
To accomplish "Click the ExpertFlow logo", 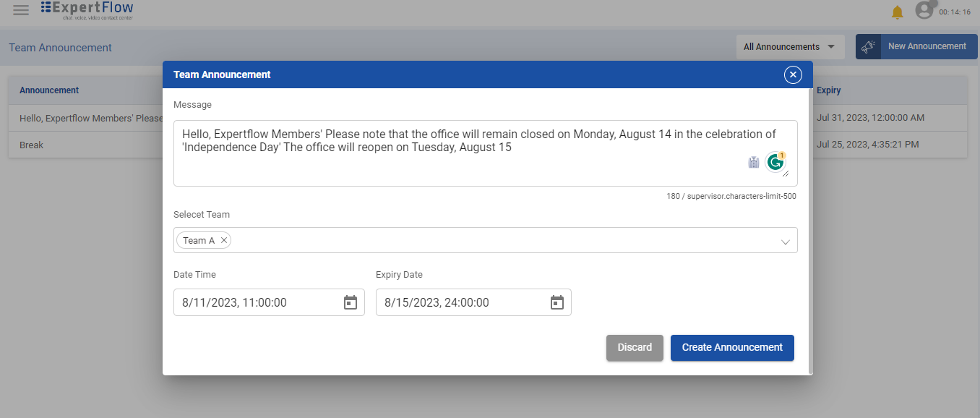I will click(x=87, y=9).
